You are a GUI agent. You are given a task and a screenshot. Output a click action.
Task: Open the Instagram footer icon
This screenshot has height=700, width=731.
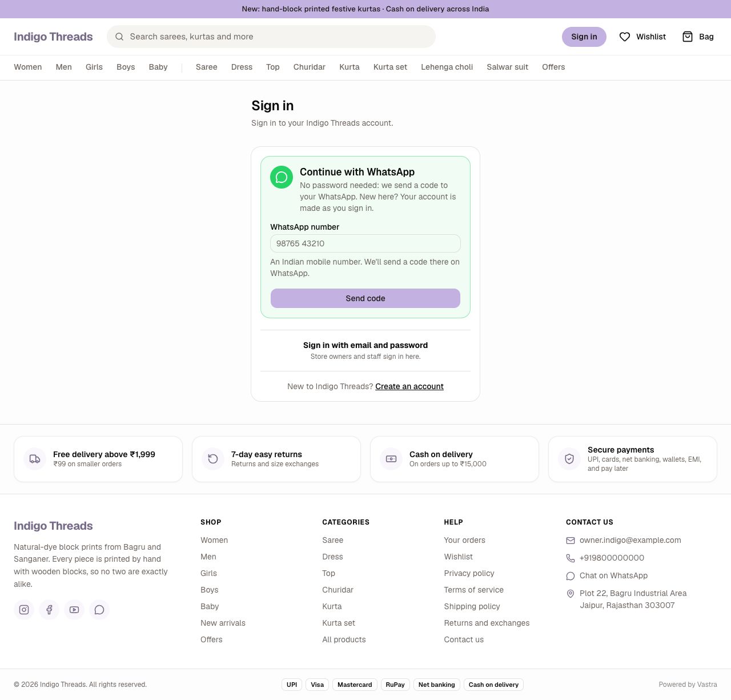tap(24, 610)
